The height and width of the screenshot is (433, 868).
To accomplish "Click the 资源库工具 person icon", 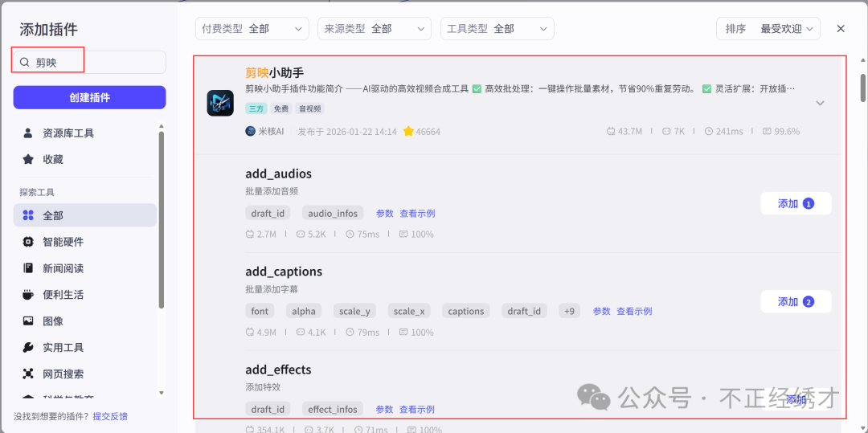I will tap(27, 133).
